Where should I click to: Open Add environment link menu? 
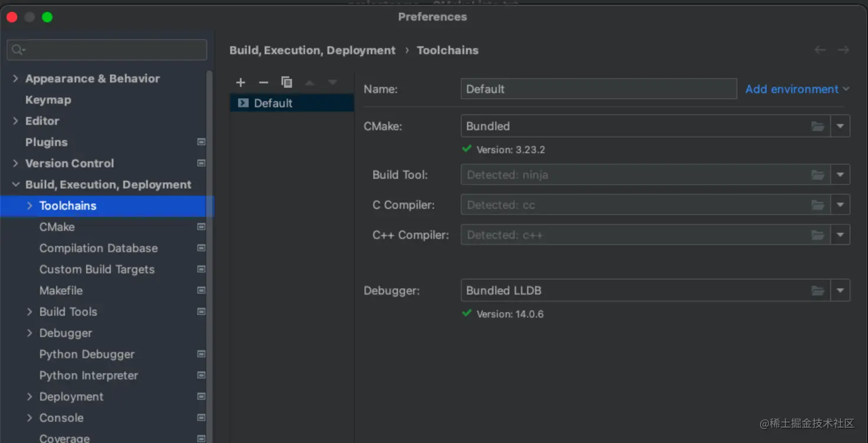coord(797,89)
